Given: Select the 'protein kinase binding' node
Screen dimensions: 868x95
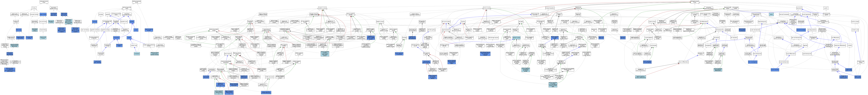Looking at the screenshot, I should (43, 38).
